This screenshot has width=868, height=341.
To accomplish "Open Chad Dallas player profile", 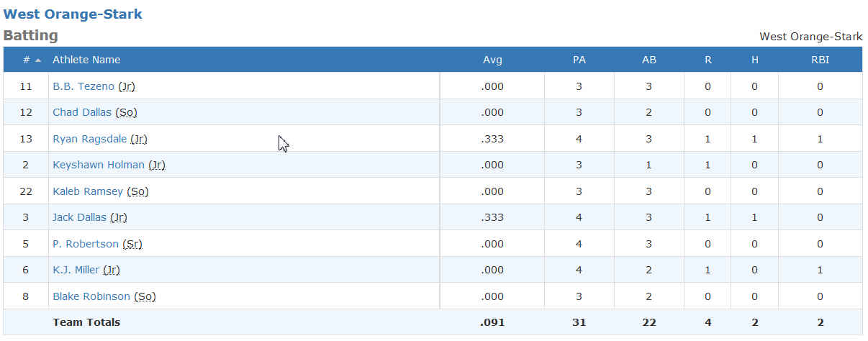I will coord(82,112).
